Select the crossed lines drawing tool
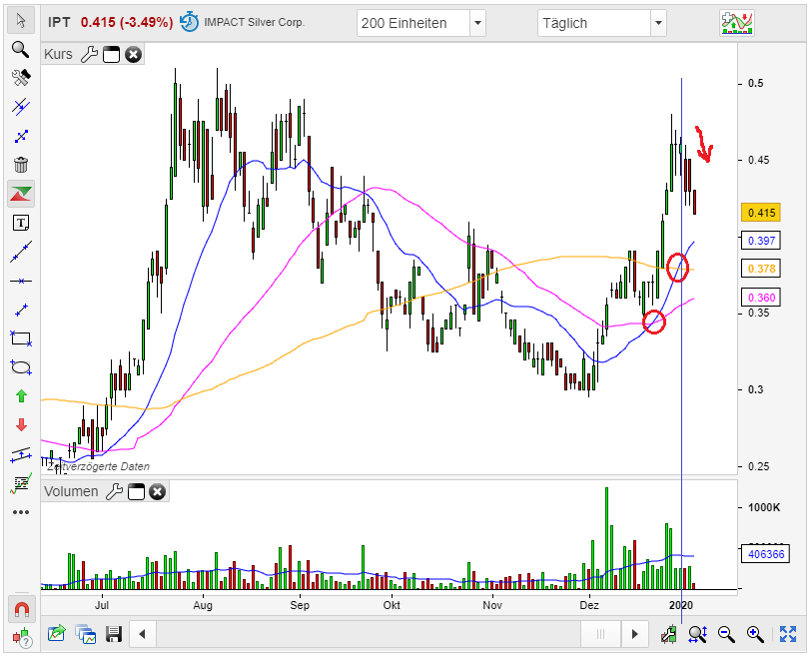Screen dimensions: 812x658 [21, 107]
